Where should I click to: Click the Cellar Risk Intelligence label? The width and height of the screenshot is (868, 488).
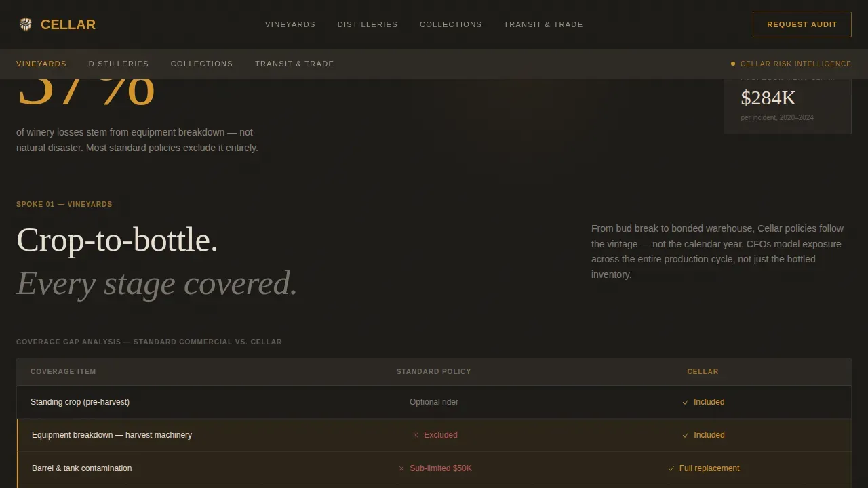(x=795, y=64)
